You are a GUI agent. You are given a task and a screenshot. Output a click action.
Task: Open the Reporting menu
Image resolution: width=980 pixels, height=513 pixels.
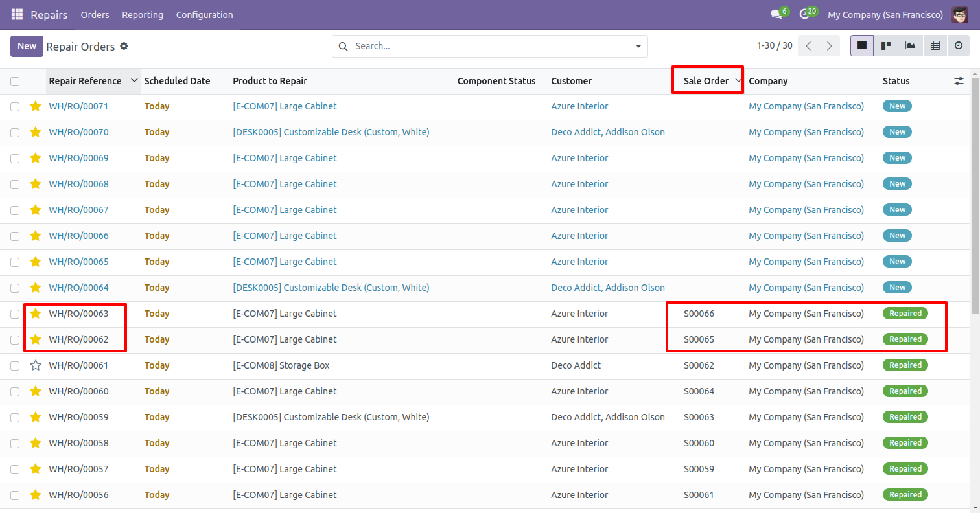pos(143,15)
